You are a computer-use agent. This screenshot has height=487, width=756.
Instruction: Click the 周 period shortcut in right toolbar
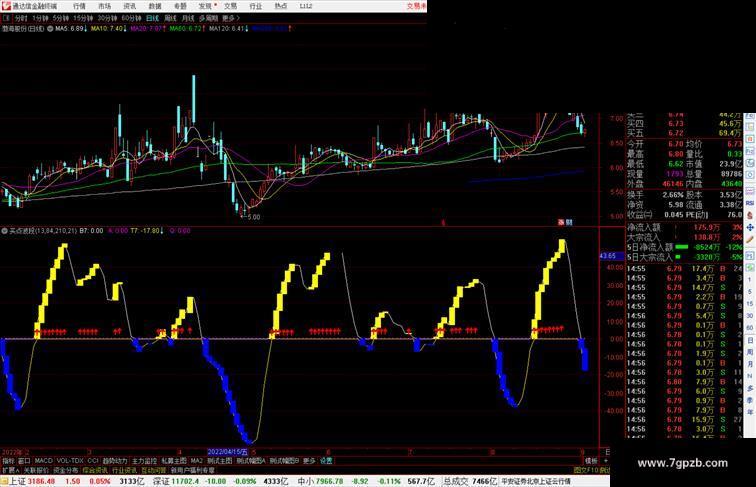750,352
